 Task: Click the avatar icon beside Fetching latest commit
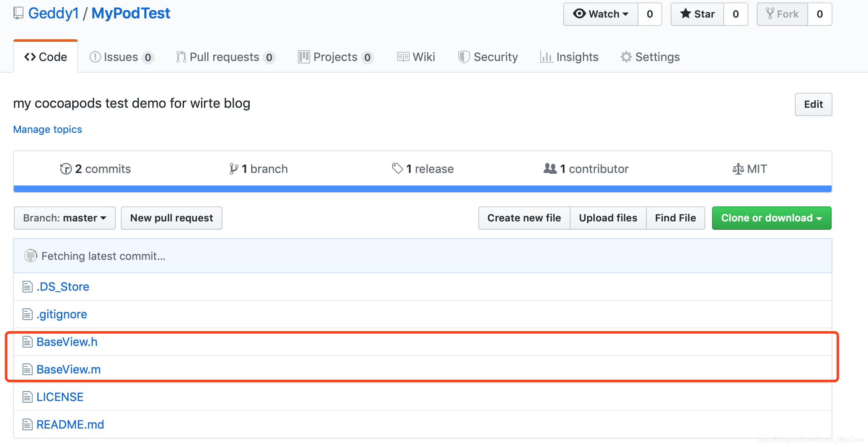click(x=30, y=256)
